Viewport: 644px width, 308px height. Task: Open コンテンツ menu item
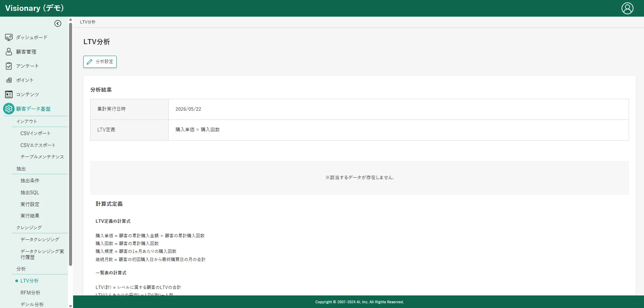(28, 94)
